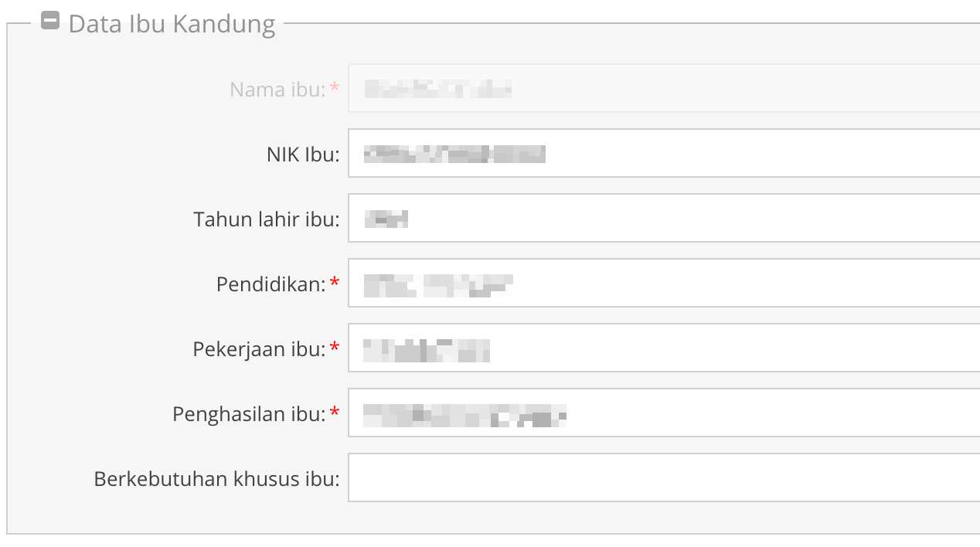Click the disabled Nama ibu field
Viewport: 980px width, 547px height.
[x=664, y=88]
